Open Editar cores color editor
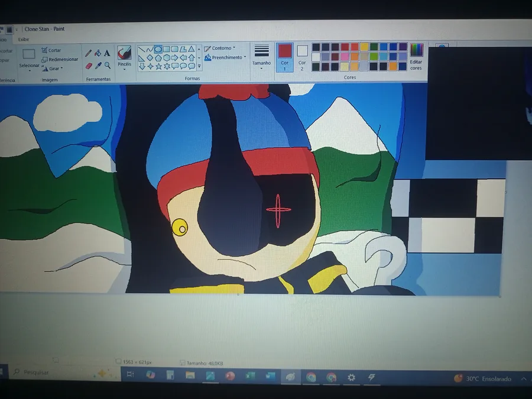This screenshot has width=532, height=399. tap(416, 57)
